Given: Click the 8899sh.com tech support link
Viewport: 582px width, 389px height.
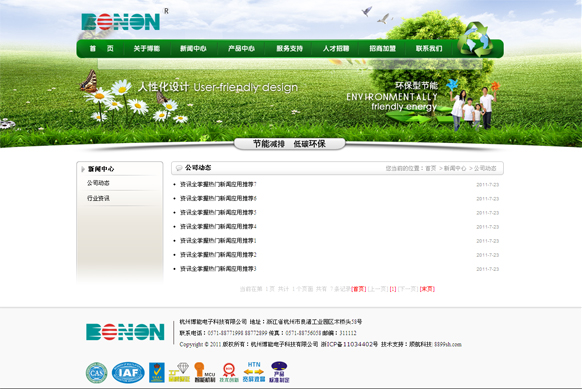Looking at the screenshot, I should (x=448, y=344).
